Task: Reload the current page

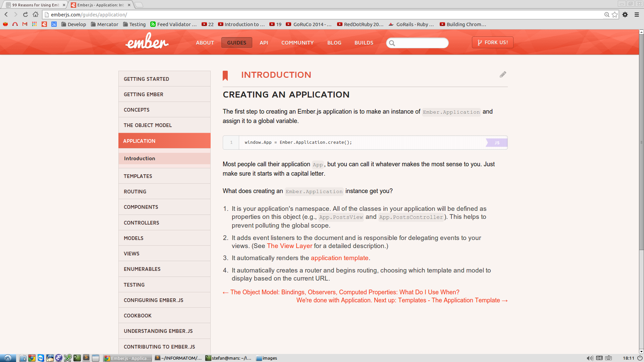Action: pos(25,14)
